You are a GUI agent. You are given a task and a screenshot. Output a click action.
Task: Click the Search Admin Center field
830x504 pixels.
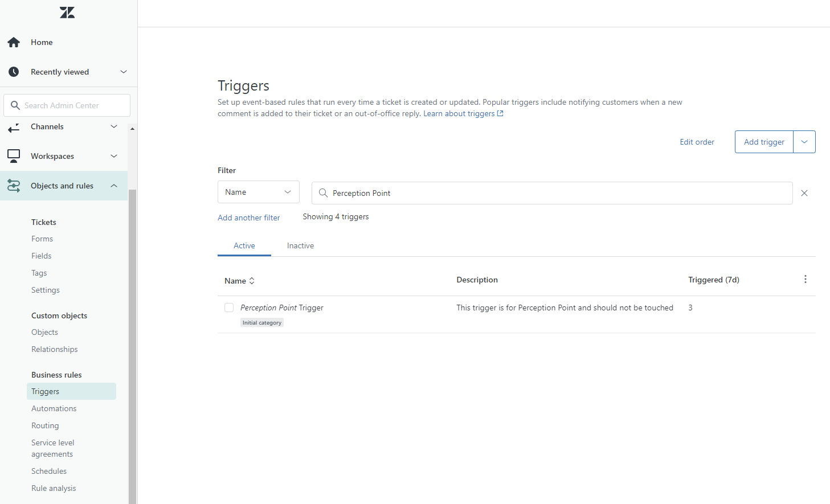[x=67, y=105]
